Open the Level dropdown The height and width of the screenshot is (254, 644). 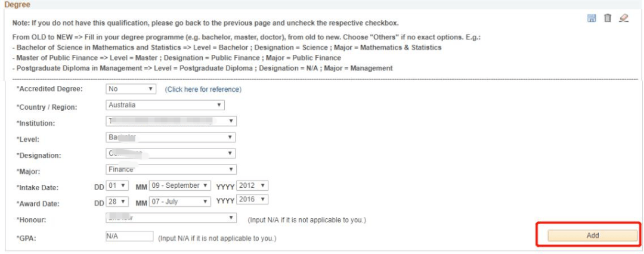coord(171,138)
